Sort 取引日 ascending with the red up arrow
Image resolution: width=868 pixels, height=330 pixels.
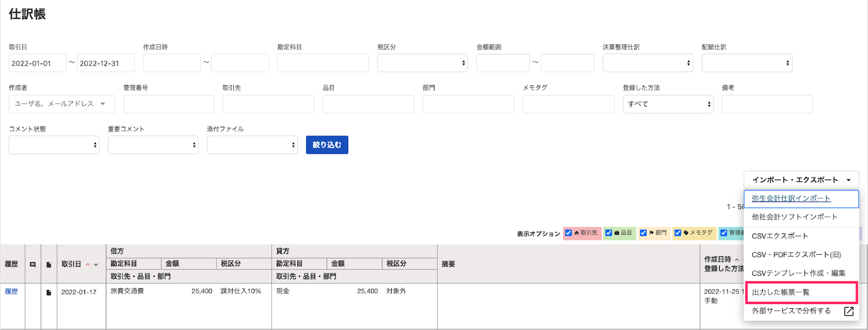point(88,264)
